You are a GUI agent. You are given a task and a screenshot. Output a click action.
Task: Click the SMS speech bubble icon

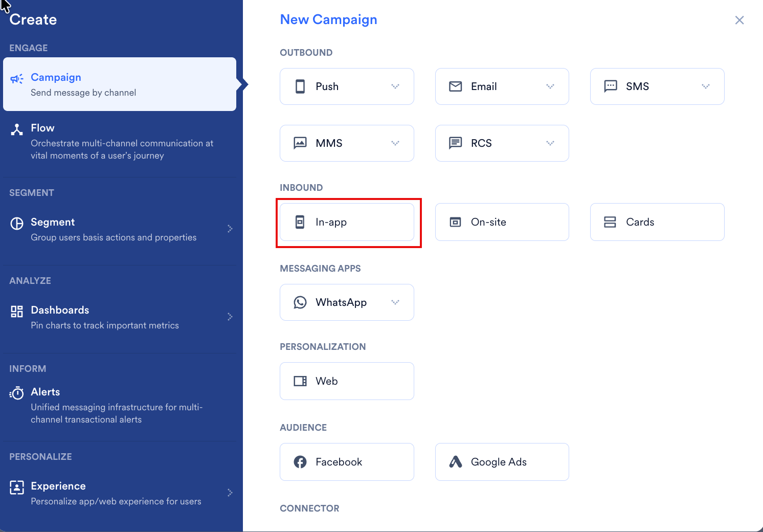(x=611, y=86)
